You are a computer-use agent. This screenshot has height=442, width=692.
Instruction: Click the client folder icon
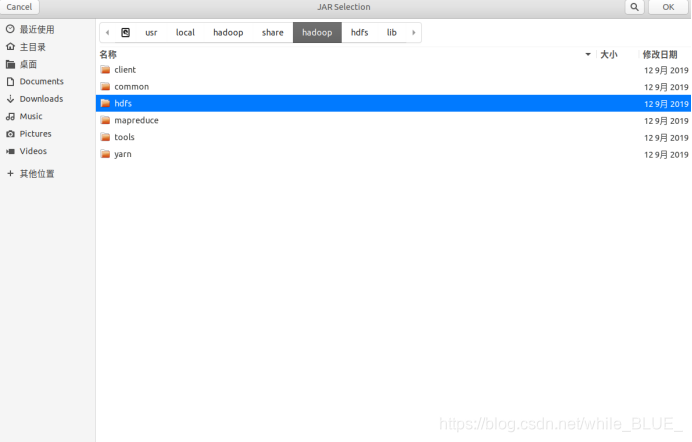(105, 70)
